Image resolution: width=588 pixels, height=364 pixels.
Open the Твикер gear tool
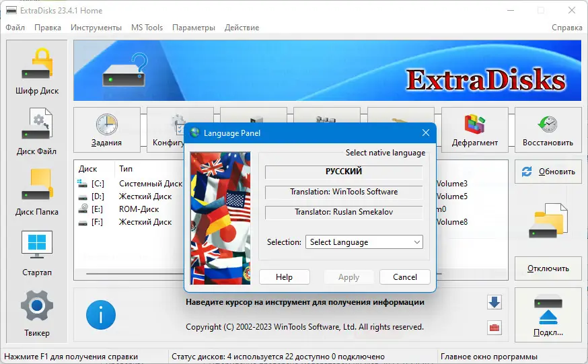pyautogui.click(x=37, y=314)
